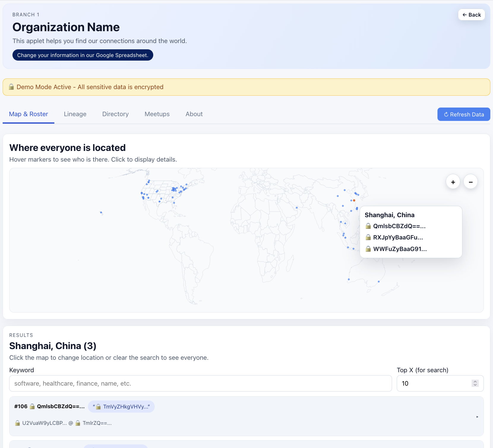Click the lock icon next to result #106
The image size is (493, 448).
(32, 406)
